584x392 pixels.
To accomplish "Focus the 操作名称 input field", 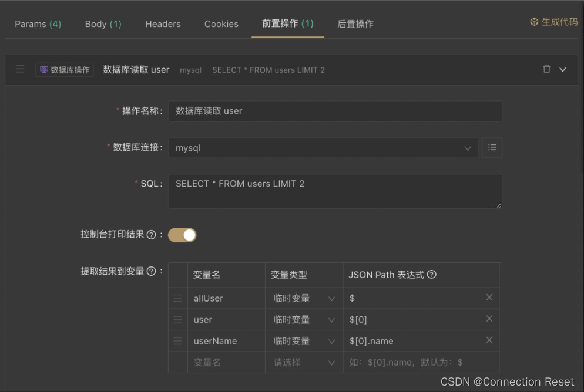I will tap(335, 111).
